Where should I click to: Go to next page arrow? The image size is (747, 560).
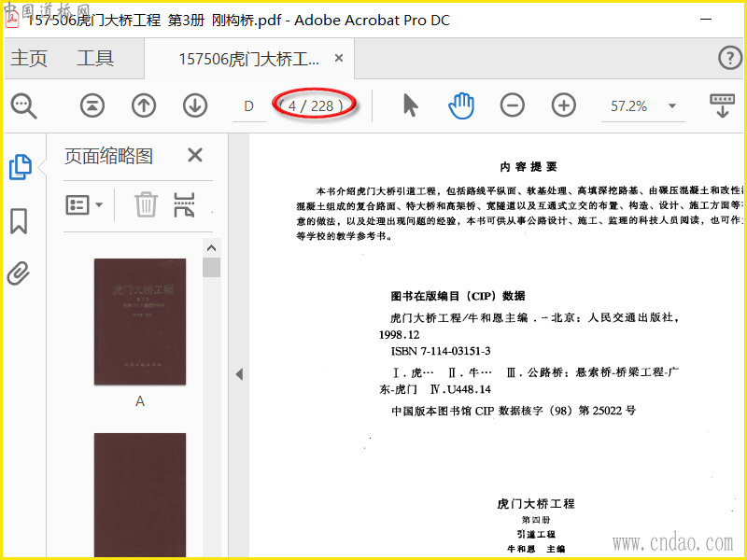point(195,105)
